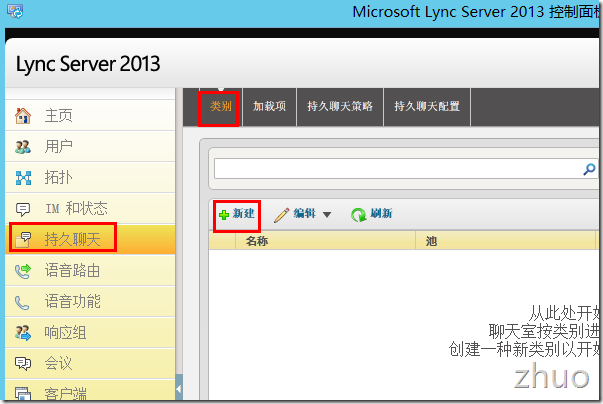Open the 客户端 section
Viewport: 603px width, 404px height.
pos(90,391)
